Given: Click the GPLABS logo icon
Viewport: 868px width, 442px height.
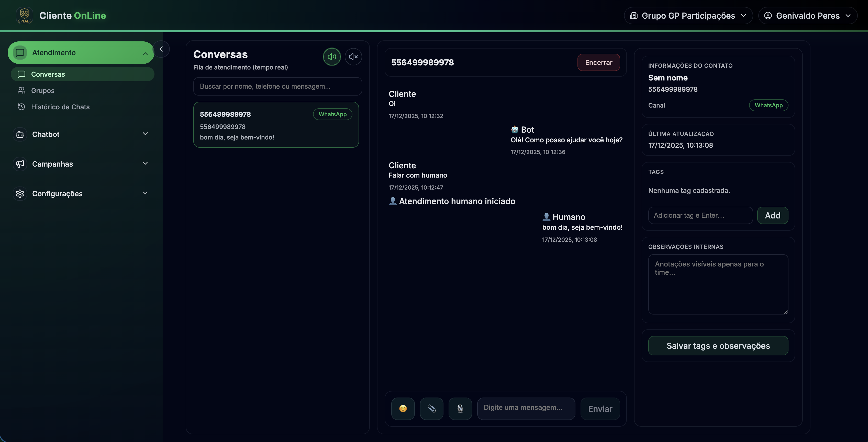Looking at the screenshot, I should (x=25, y=16).
